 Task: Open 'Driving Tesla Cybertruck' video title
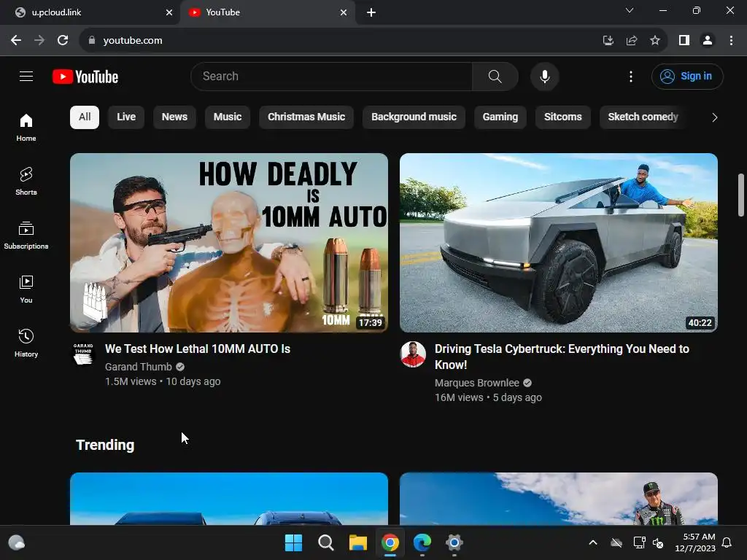[562, 357]
